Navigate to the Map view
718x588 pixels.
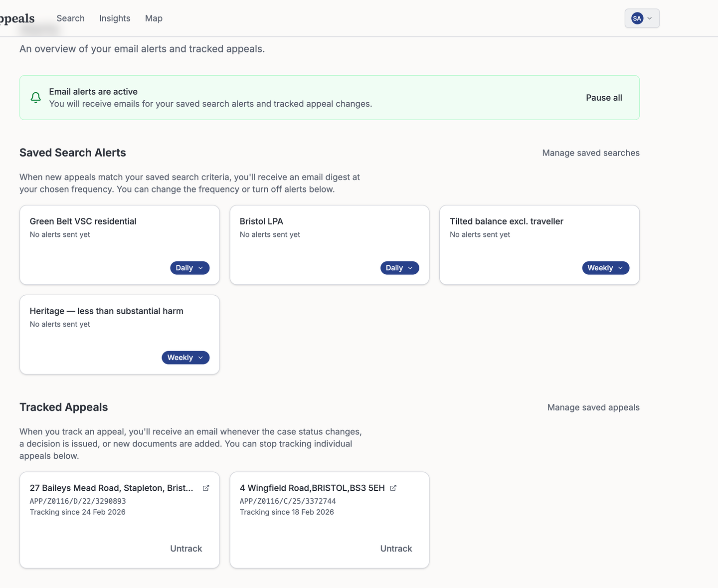[154, 18]
